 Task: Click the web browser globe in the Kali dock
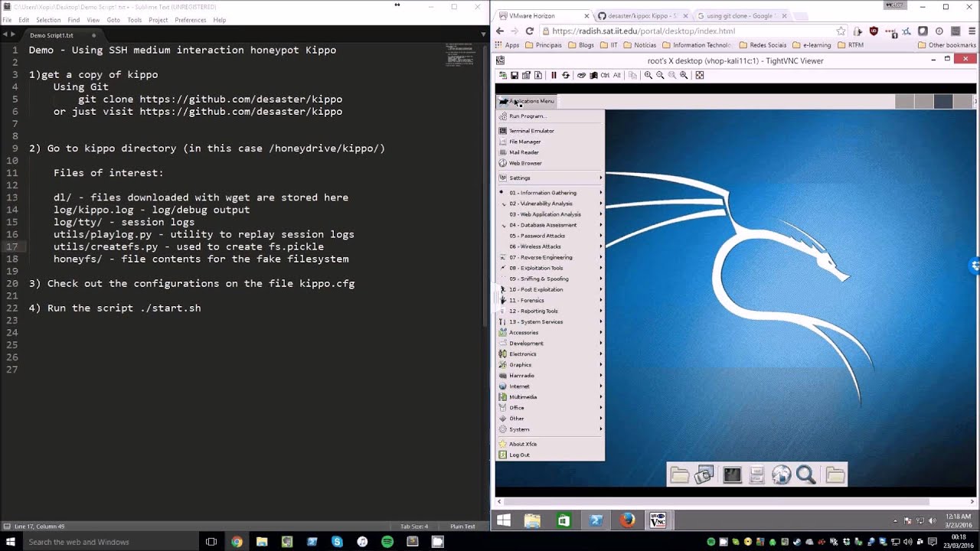click(x=782, y=475)
